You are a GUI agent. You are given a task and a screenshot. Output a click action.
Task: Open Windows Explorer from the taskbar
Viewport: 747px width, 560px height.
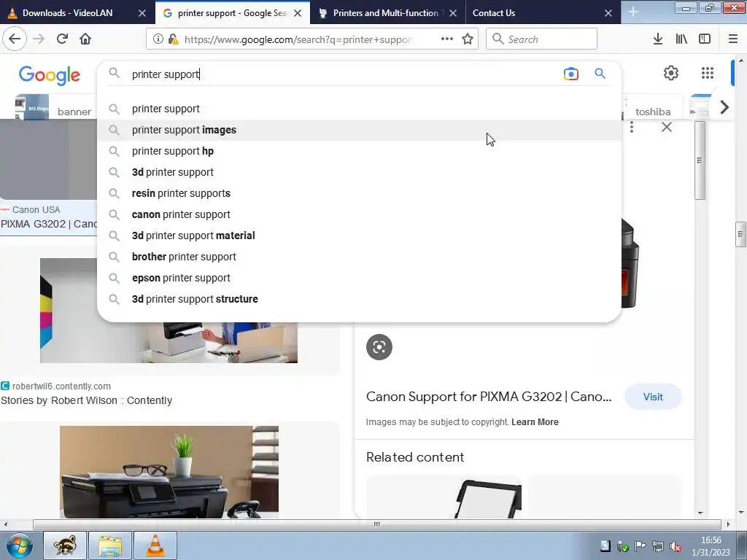pos(110,545)
